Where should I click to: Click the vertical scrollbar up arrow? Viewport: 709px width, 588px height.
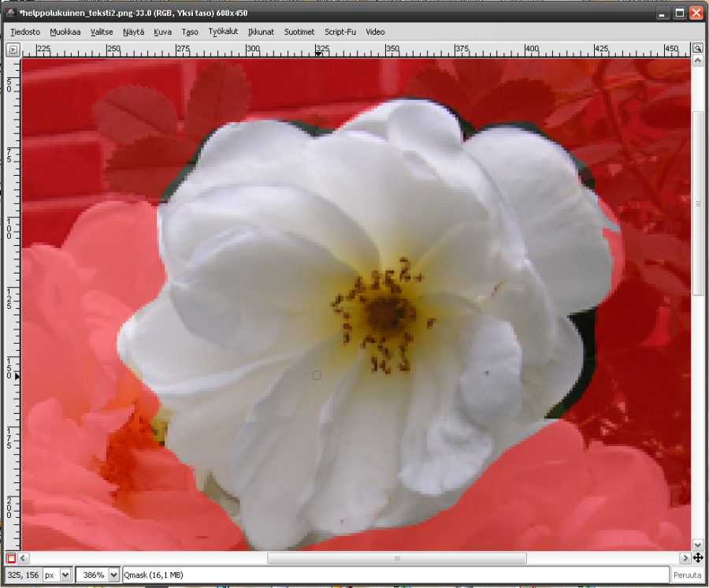pyautogui.click(x=698, y=61)
